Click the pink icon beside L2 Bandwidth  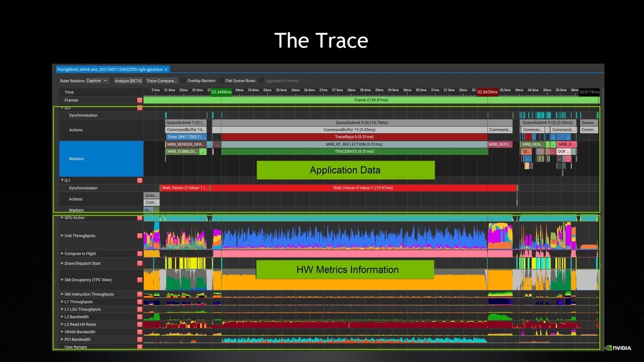click(140, 317)
